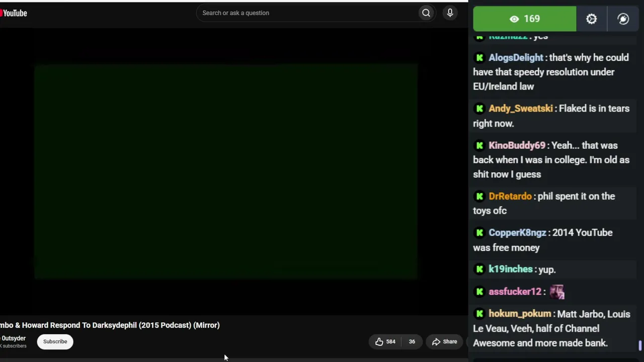
Task: Open KinoBuddy69's username in chat
Action: pyautogui.click(x=517, y=145)
